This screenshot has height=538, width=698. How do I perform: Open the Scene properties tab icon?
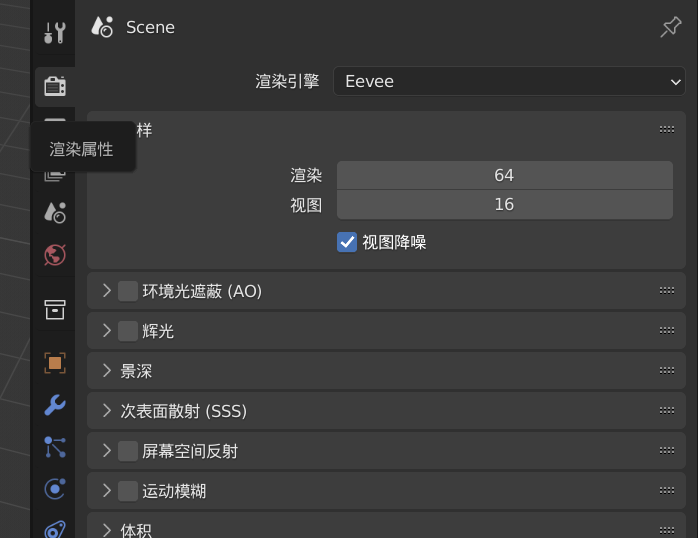click(x=55, y=212)
